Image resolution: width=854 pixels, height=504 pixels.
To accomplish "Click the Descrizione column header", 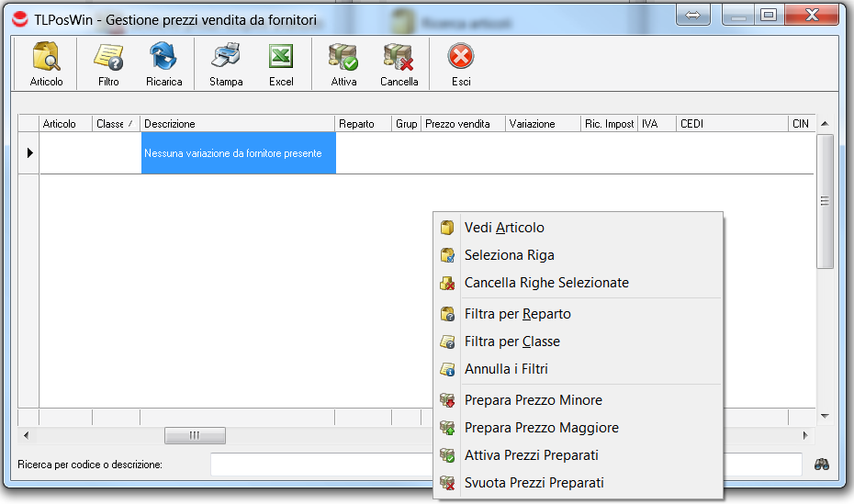I will (238, 124).
